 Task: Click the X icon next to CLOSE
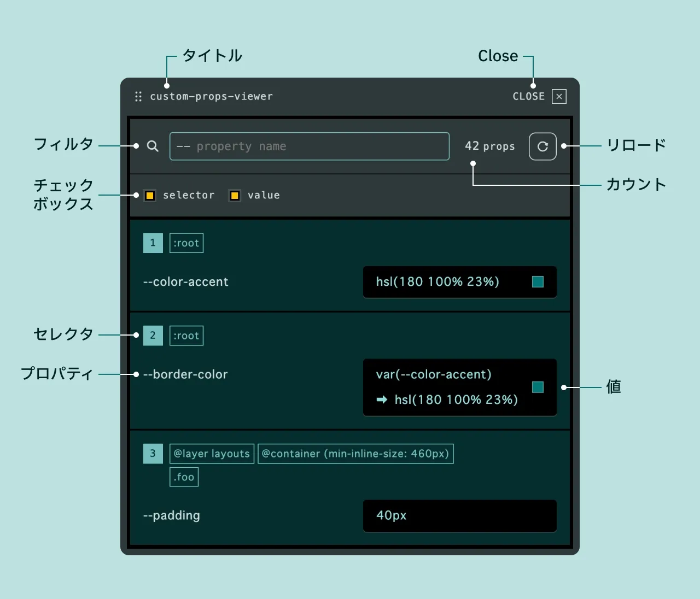click(x=559, y=96)
